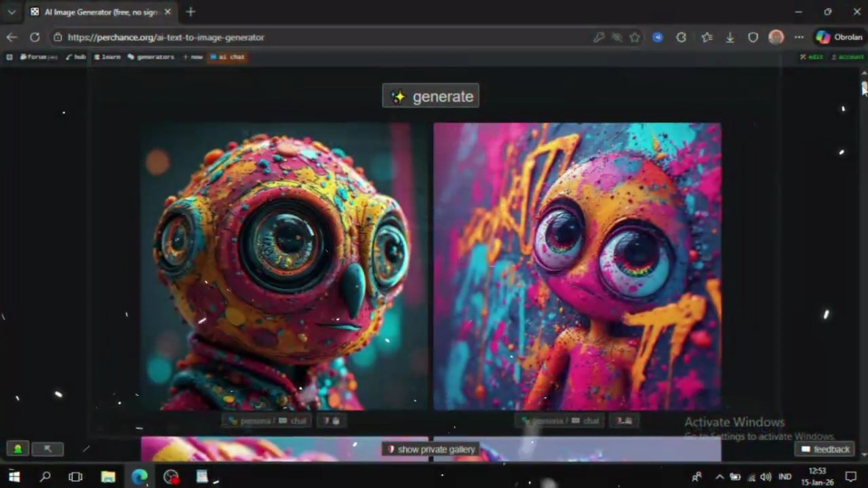Select the highlighted ai chat tab
Screen dimensions: 868x488
point(227,57)
